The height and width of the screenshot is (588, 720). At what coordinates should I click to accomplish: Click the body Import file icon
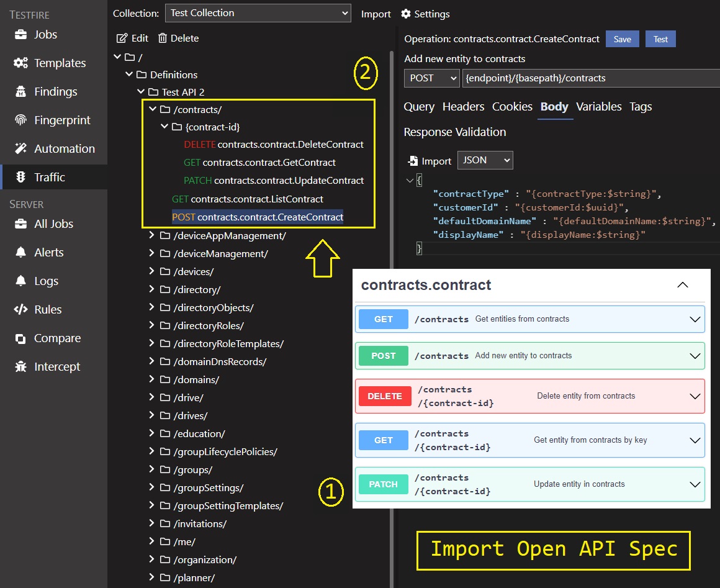[413, 161]
